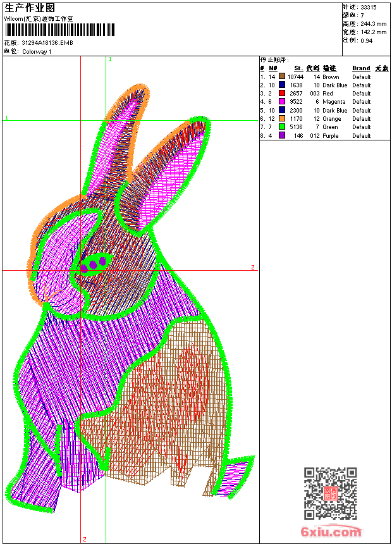Click the Green color swatch in row 7

[x=282, y=127]
